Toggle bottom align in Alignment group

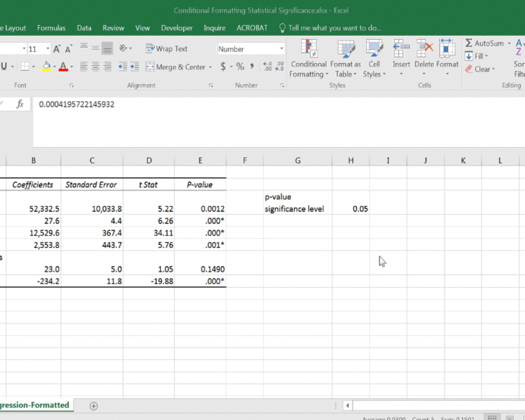[107, 49]
